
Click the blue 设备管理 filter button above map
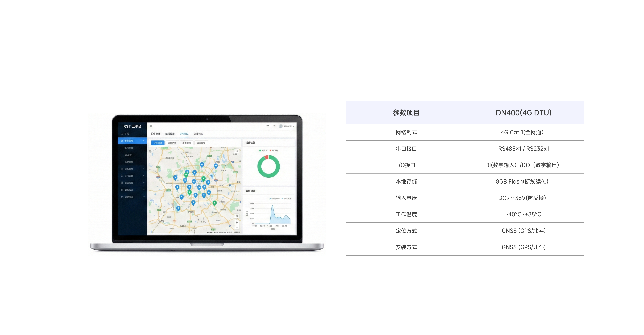tap(158, 143)
